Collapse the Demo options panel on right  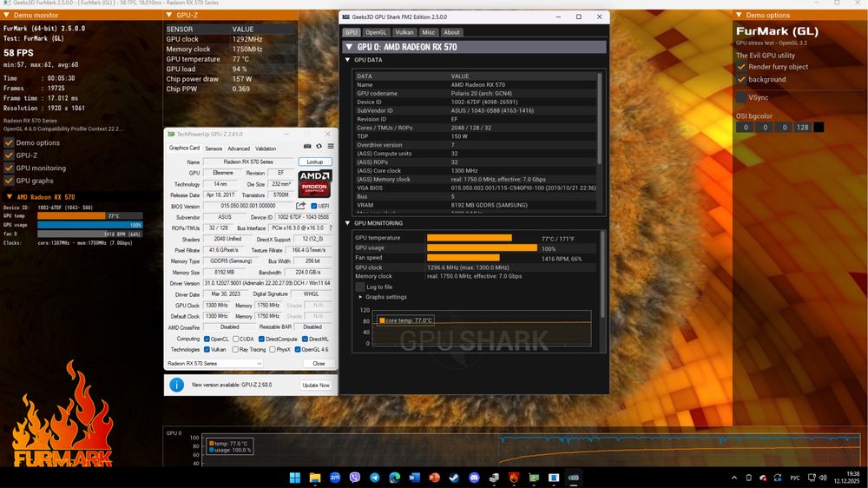739,15
